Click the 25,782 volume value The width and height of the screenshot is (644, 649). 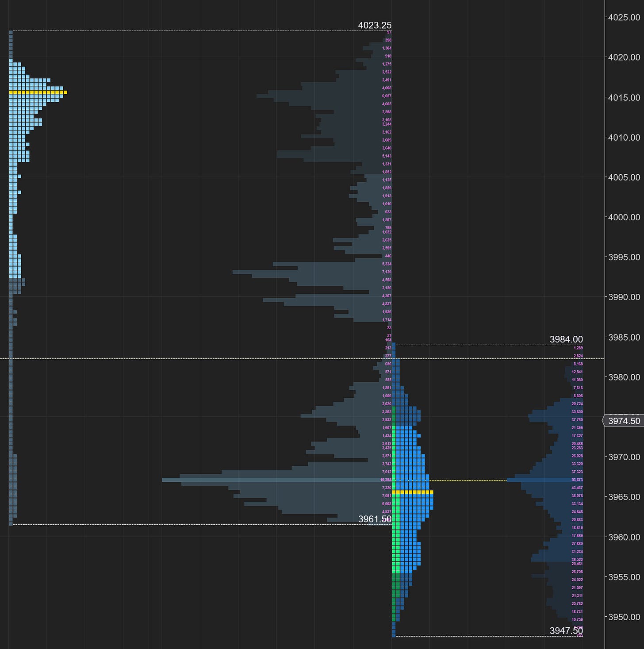pyautogui.click(x=577, y=604)
